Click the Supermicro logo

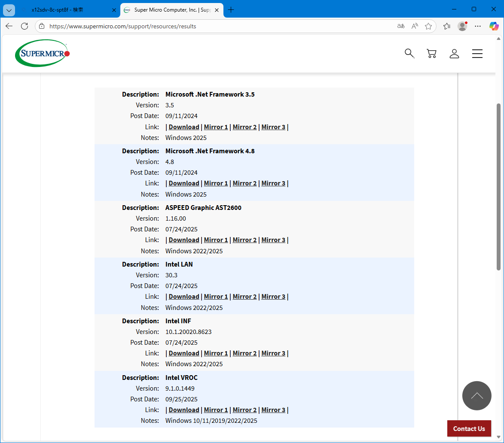pyautogui.click(x=42, y=53)
